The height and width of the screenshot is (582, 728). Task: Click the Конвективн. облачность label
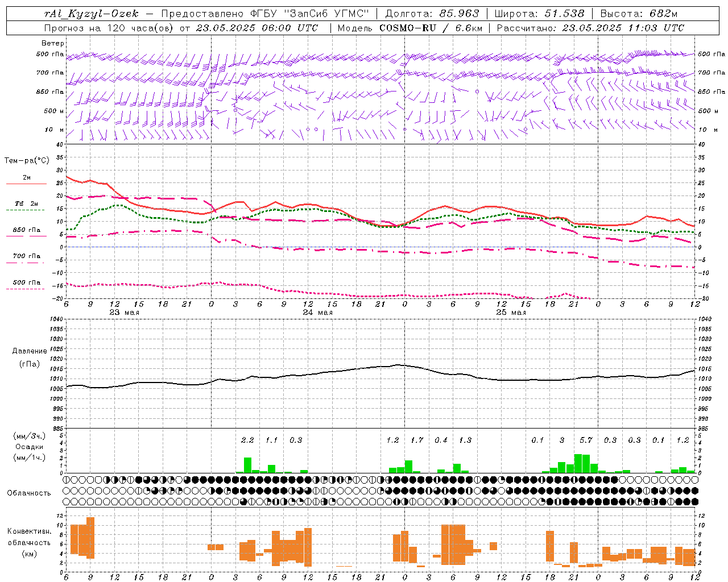30,537
